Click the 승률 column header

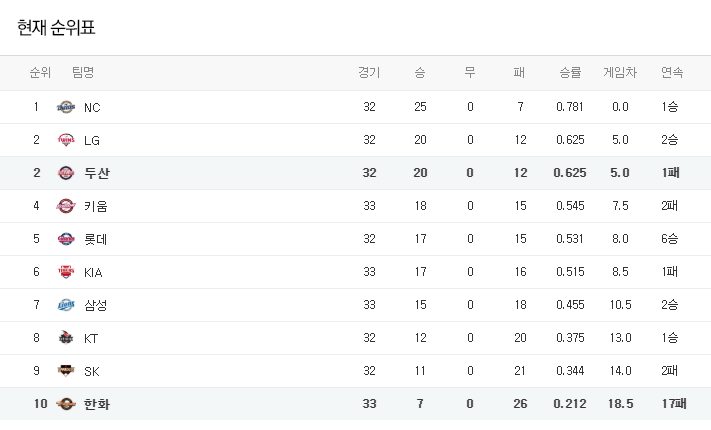click(570, 72)
